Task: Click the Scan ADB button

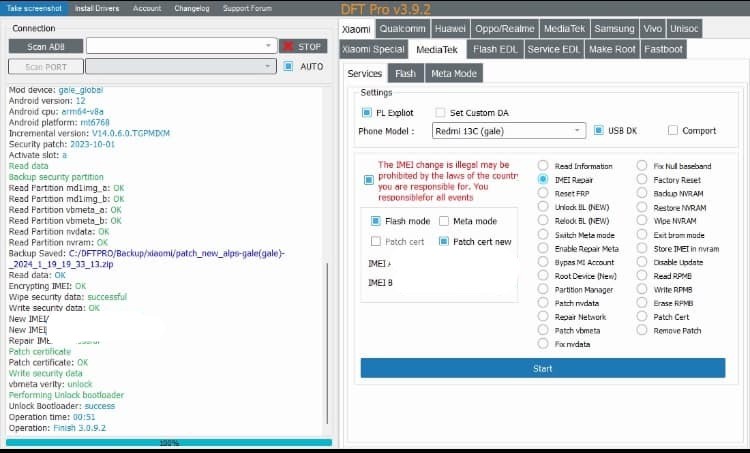Action: tap(45, 46)
